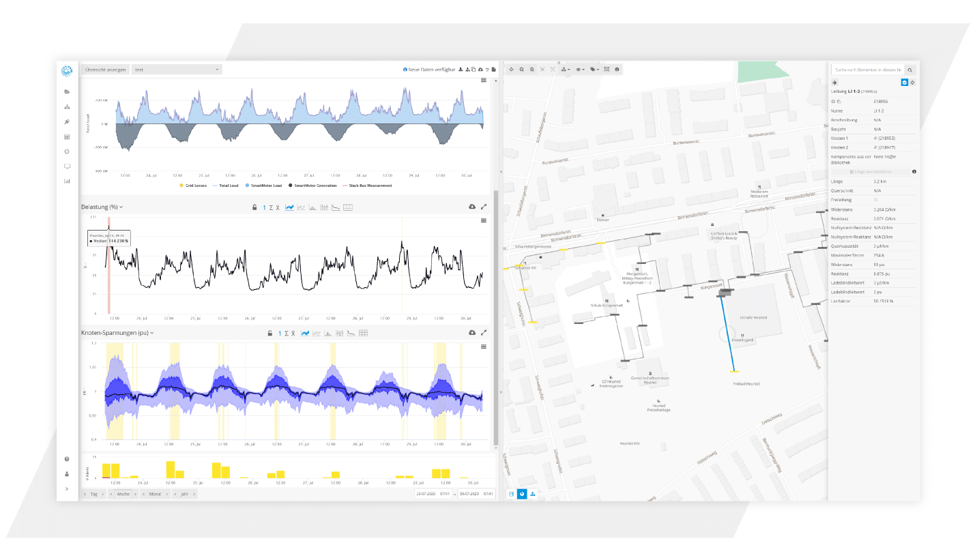Click the plug icon in left sidebar

pos(67,121)
